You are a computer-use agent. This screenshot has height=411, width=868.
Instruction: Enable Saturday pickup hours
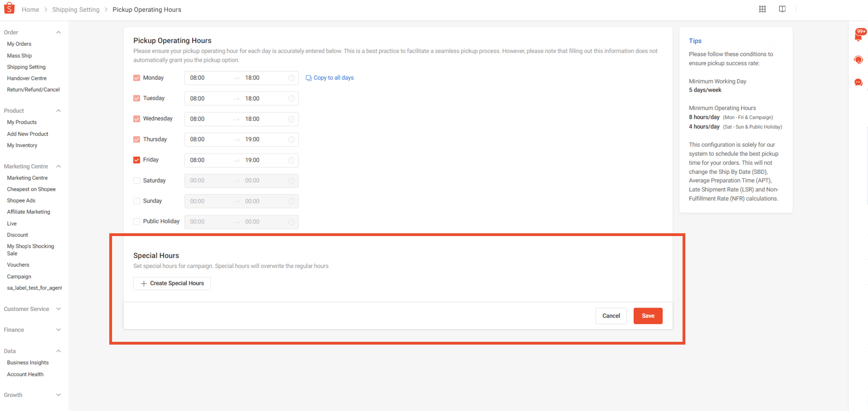[137, 180]
